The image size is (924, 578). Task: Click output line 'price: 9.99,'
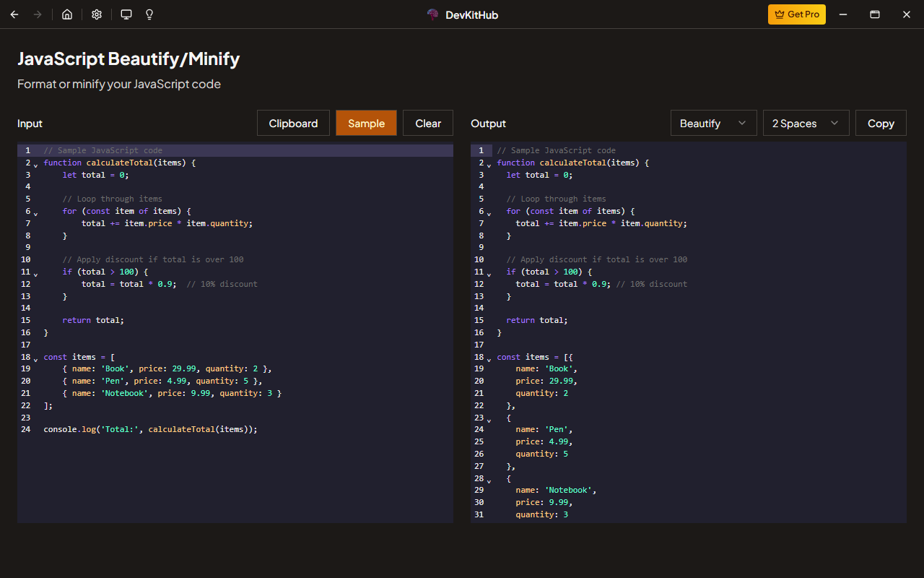pyautogui.click(x=544, y=502)
